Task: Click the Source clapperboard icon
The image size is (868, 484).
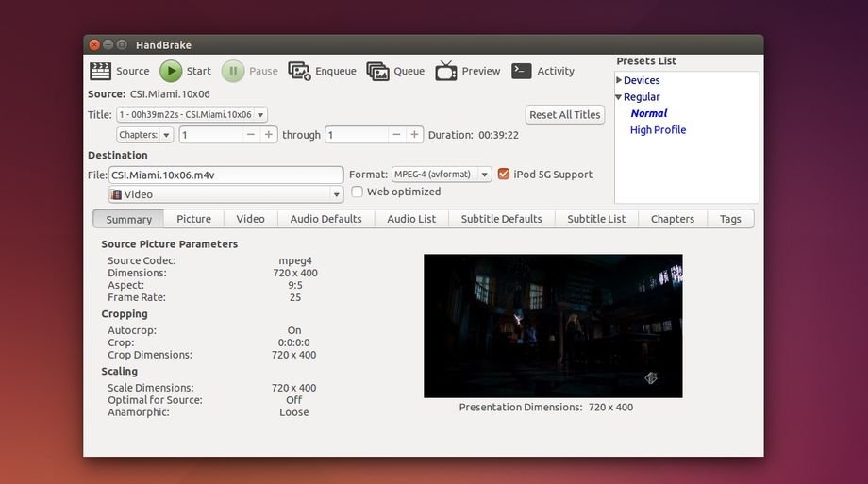Action: (x=100, y=71)
